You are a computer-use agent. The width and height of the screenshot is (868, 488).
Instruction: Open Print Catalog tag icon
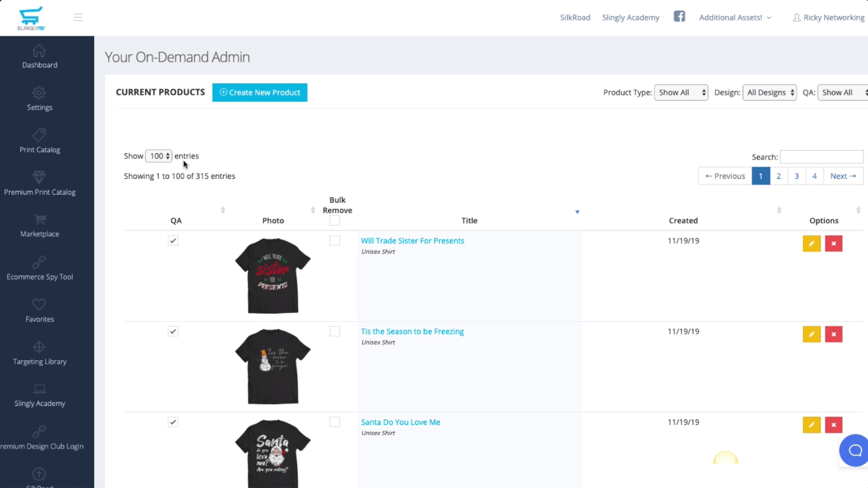coord(39,135)
